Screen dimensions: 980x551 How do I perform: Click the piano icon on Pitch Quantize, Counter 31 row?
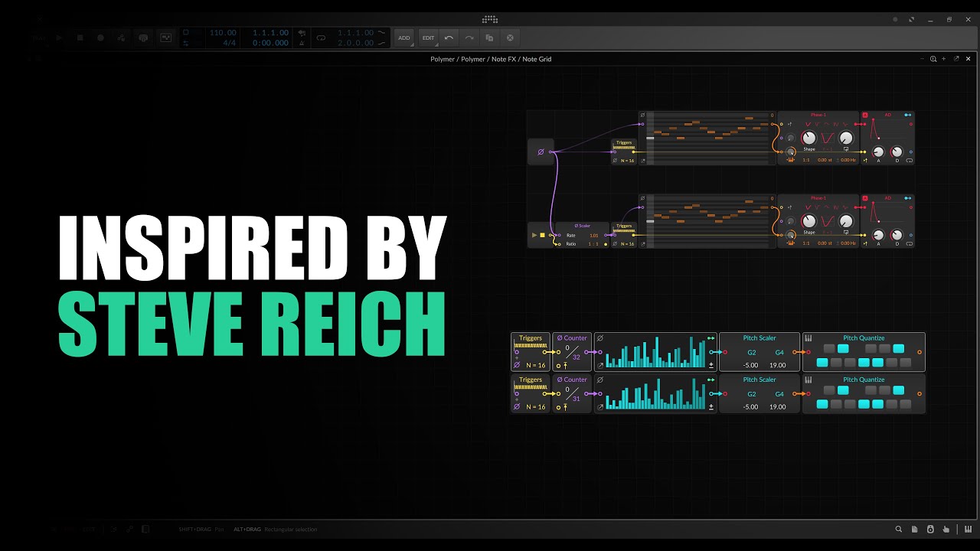coord(808,380)
